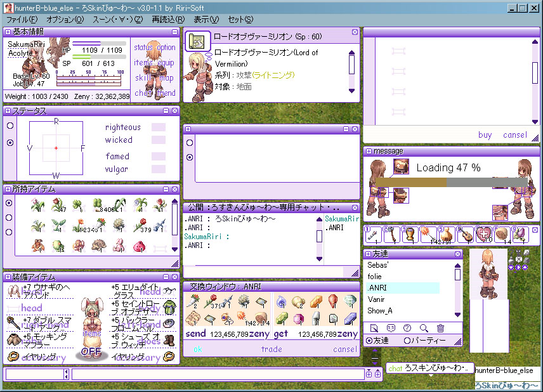Click the note with pencil icon in friends panel
This screenshot has width=543, height=392.
tap(374, 327)
